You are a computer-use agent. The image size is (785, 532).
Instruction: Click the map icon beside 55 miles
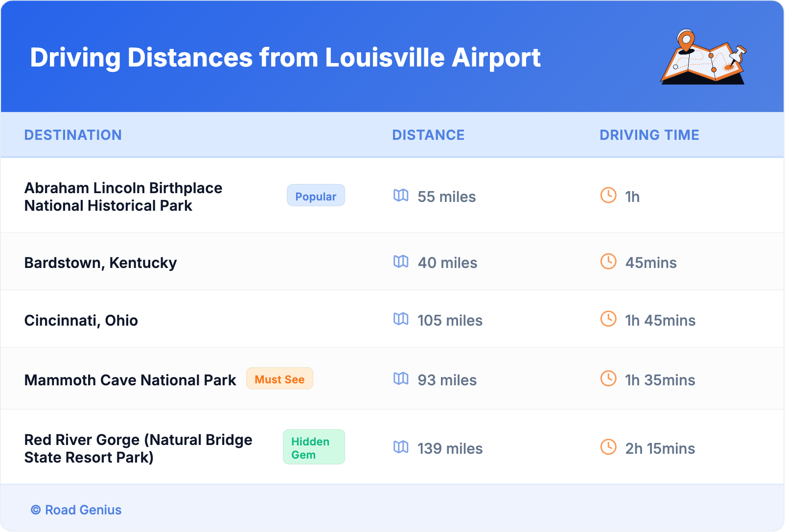coord(401,196)
